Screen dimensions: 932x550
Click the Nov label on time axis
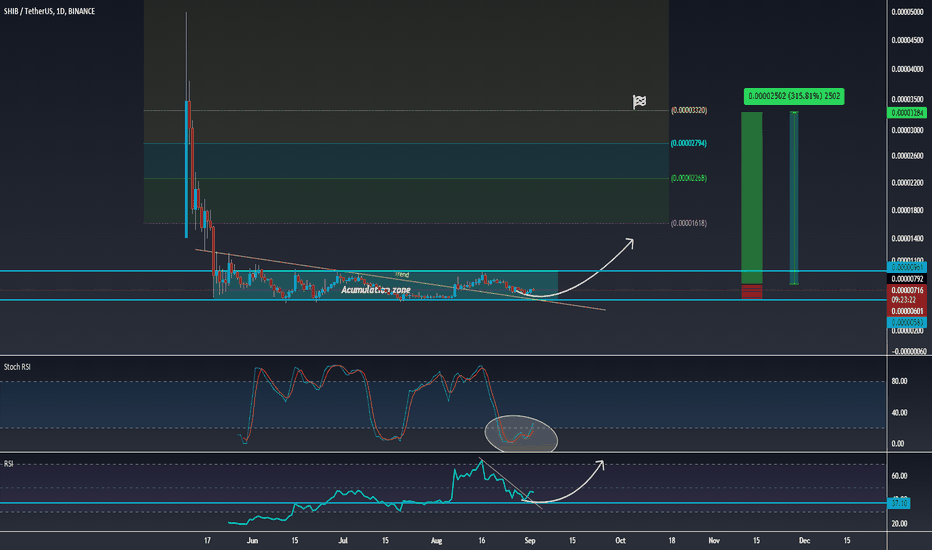pyautogui.click(x=714, y=540)
